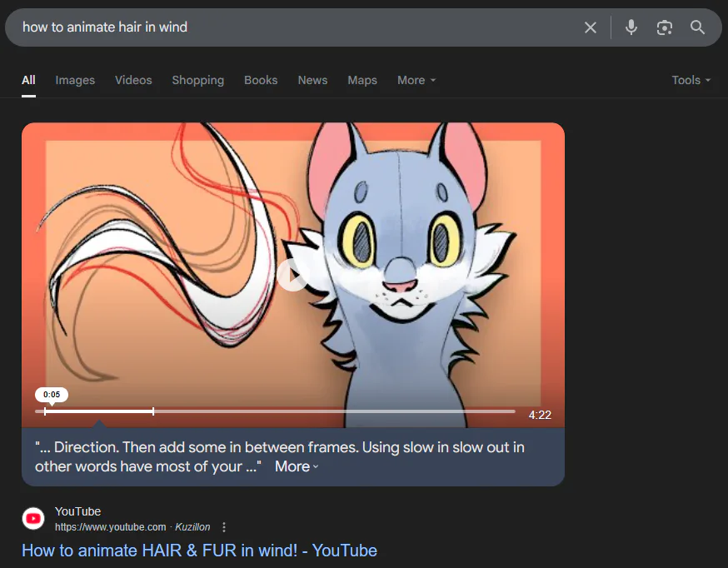
Task: Click the youtube.com URL text
Action: click(110, 527)
